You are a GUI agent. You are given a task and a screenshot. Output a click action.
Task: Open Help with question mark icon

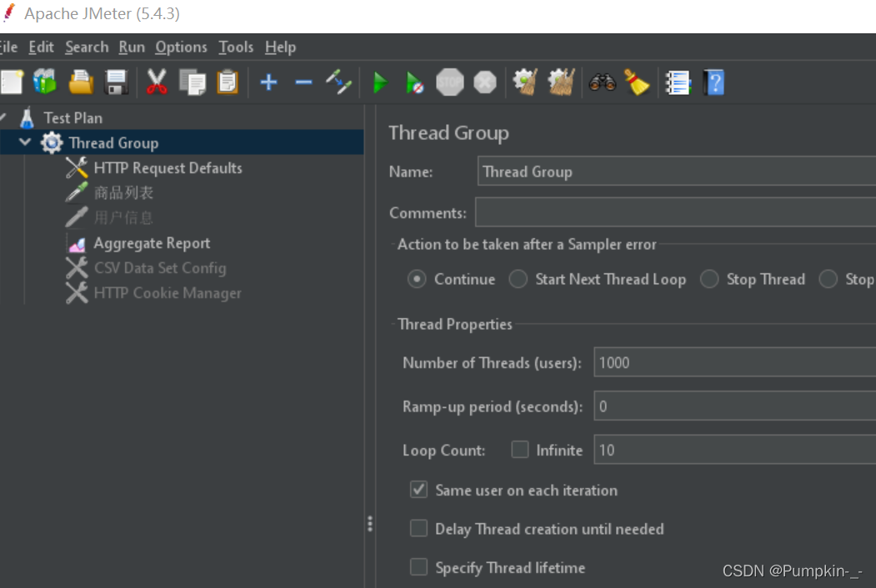point(714,82)
